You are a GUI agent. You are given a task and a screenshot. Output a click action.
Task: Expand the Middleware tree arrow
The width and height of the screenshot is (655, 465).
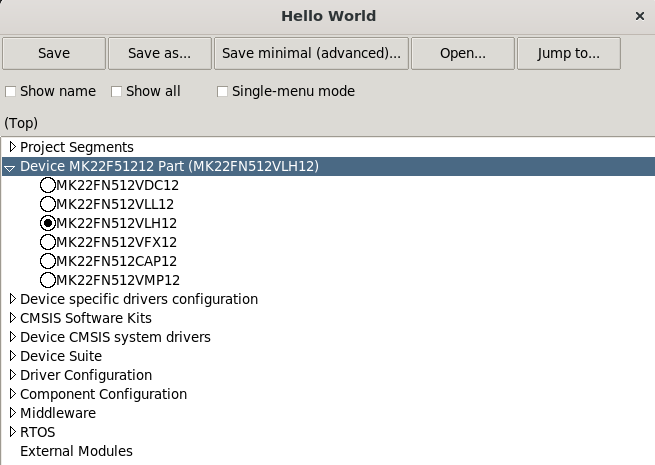point(12,413)
